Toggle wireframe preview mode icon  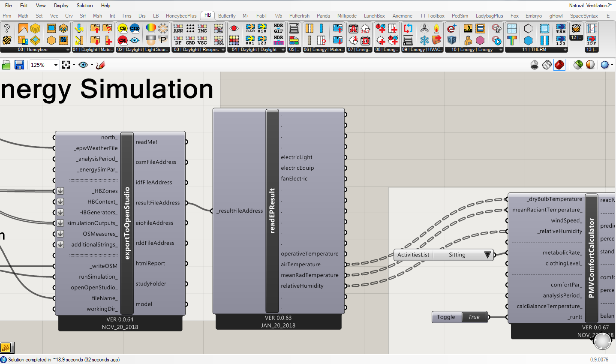[547, 65]
